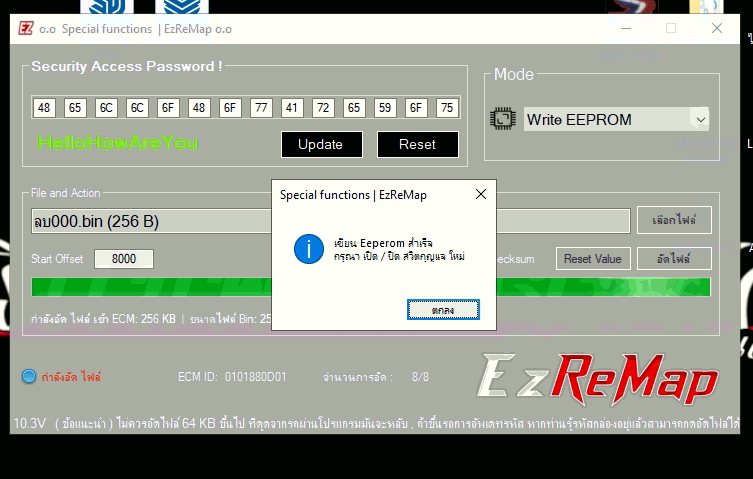The image size is (753, 479).
Task: Click the password byte field 41
Action: [x=292, y=108]
